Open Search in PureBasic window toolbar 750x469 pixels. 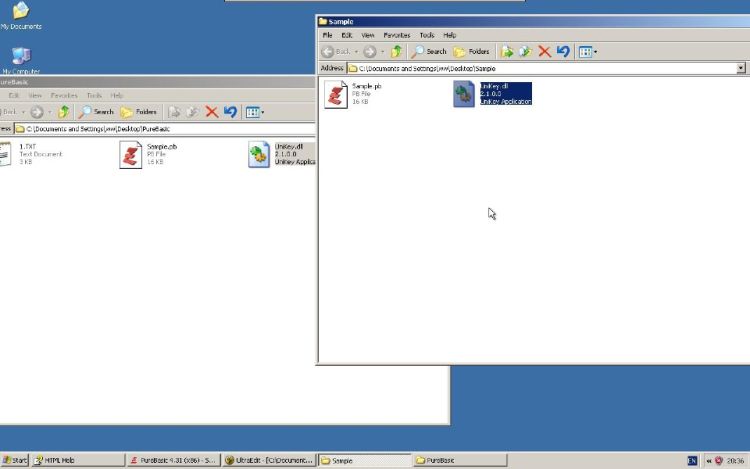(96, 112)
